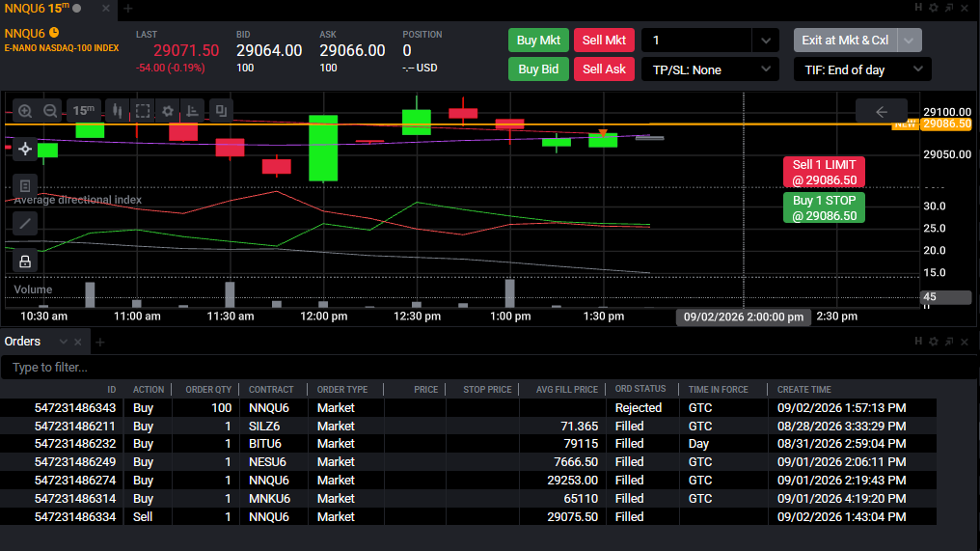Select the trend line drawing tool
Viewport: 980px width, 551px height.
click(x=25, y=223)
